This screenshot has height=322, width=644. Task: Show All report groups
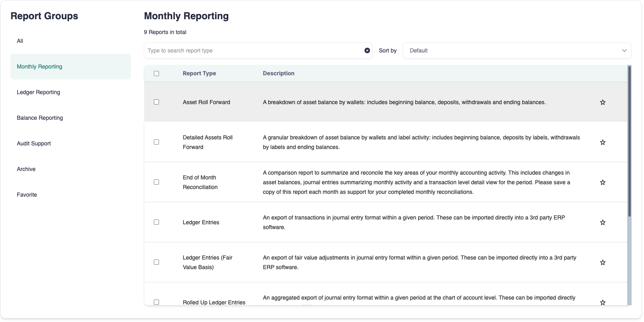[20, 41]
